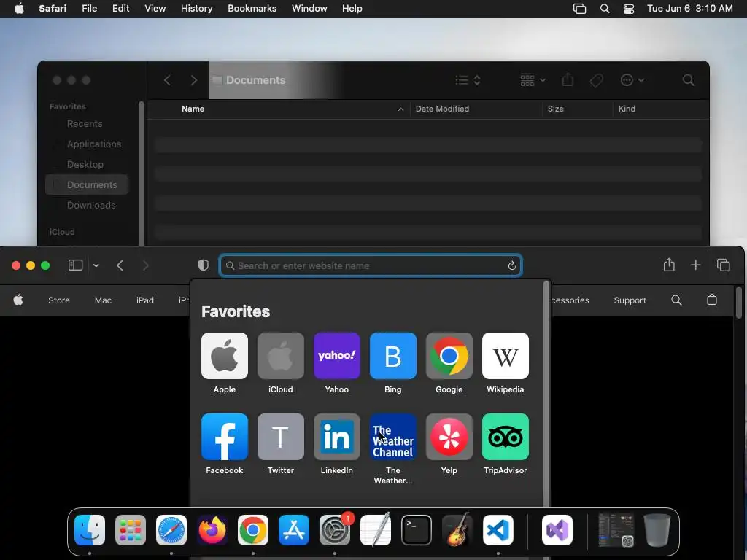Change Finder list view selector

[468, 80]
